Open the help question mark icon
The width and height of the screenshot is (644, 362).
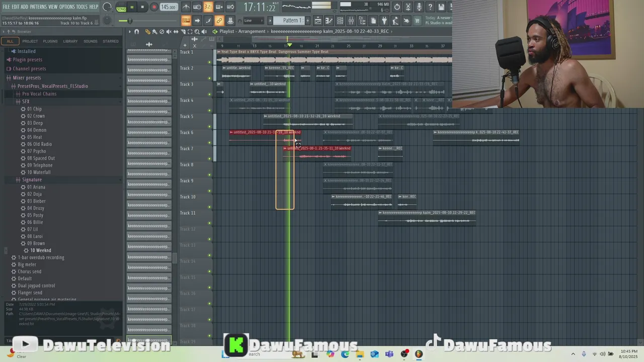click(430, 7)
